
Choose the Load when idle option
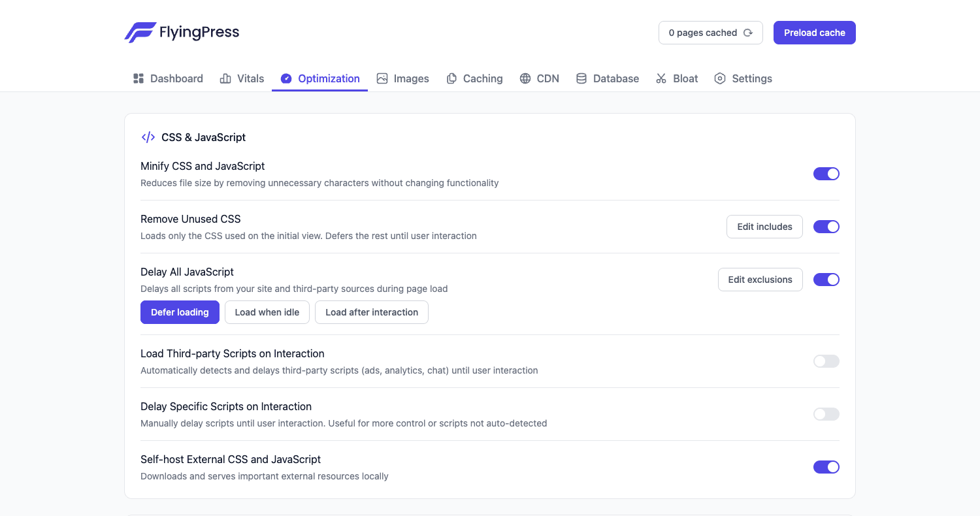tap(267, 312)
